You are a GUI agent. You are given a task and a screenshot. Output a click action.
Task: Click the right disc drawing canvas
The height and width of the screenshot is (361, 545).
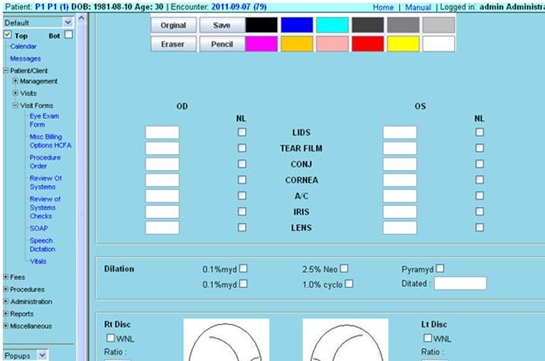(x=226, y=340)
